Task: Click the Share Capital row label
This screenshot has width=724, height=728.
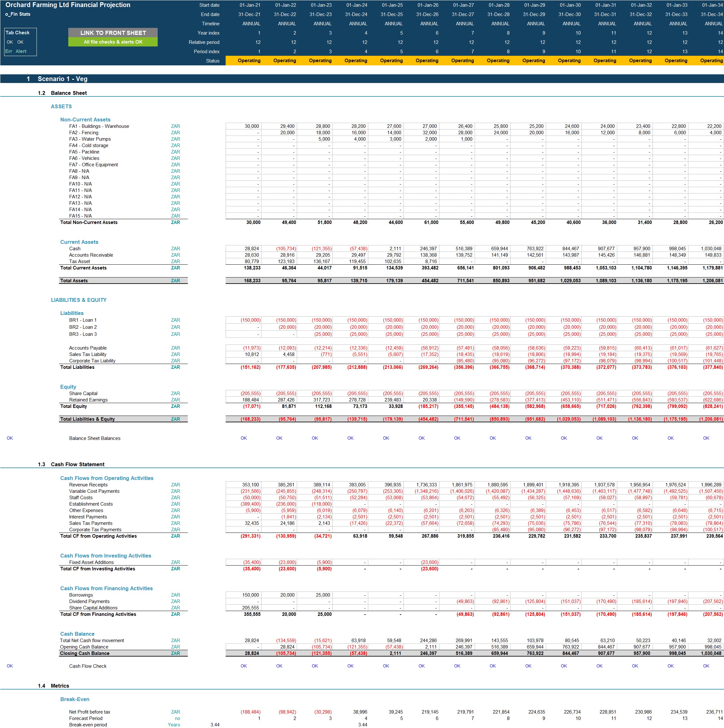Action: (83, 393)
